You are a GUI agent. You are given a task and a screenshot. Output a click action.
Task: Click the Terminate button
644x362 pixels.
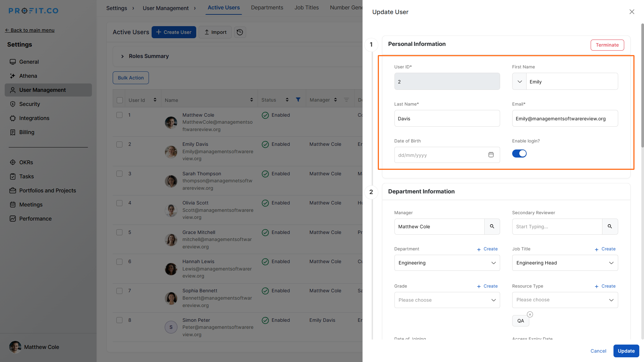(607, 45)
